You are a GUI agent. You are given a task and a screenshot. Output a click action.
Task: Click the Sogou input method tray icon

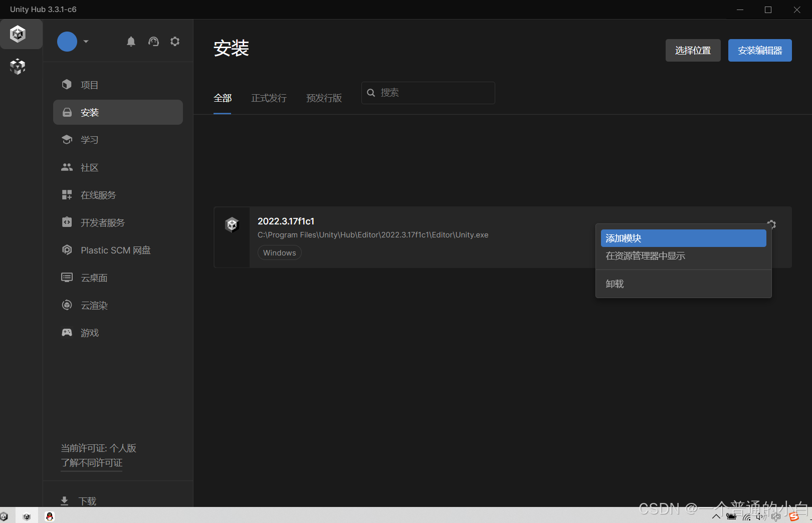(794, 516)
